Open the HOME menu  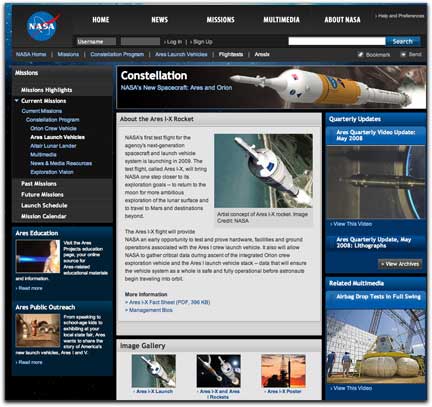[101, 20]
